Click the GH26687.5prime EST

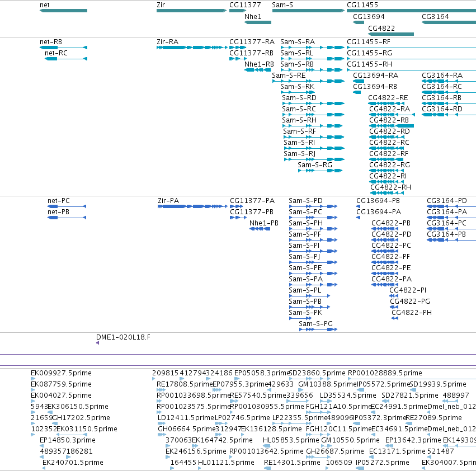tap(318, 457)
